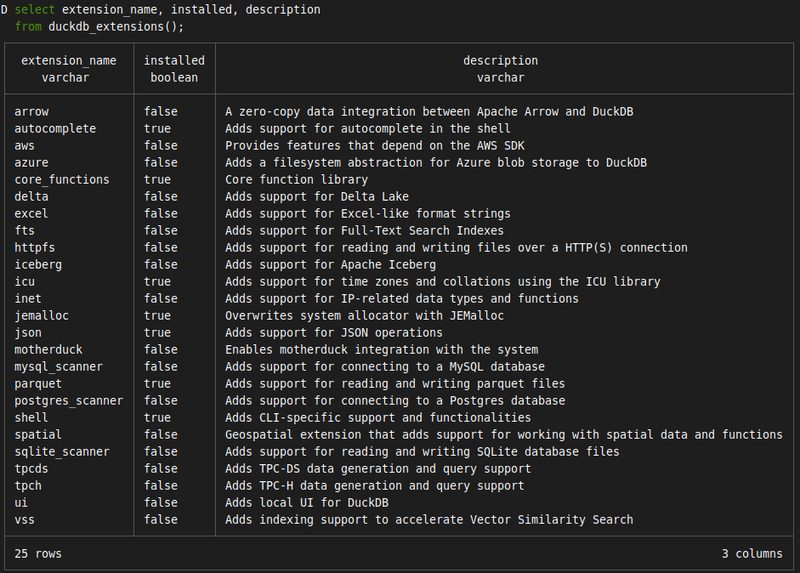800x573 pixels.
Task: Select the 'arrow' extension name
Action: click(x=32, y=112)
